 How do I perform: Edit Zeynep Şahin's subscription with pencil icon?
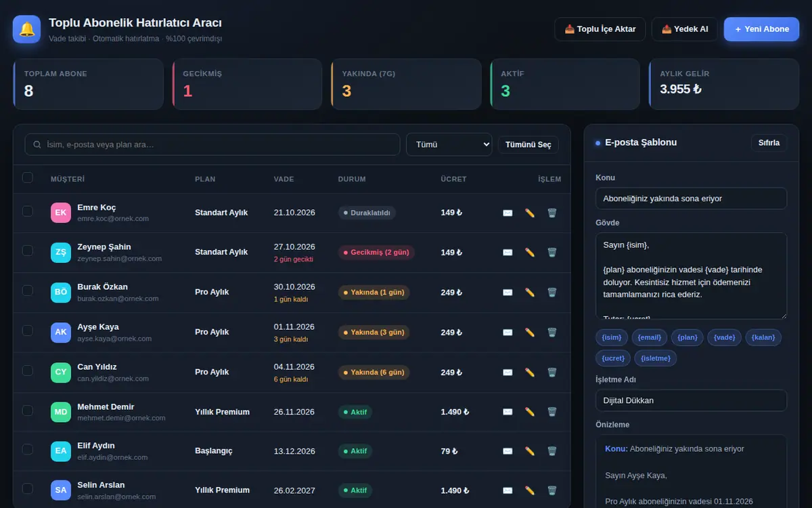[530, 253]
